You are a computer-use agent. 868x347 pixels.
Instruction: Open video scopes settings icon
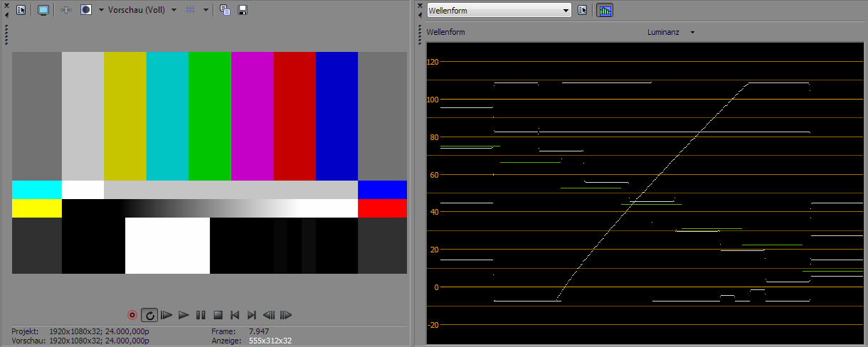(583, 10)
